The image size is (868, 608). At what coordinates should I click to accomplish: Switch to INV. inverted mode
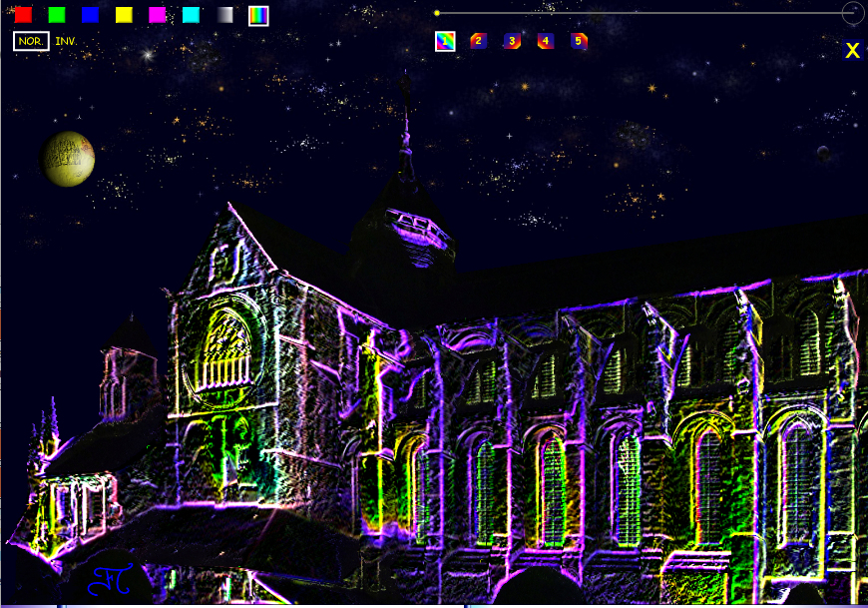pos(66,41)
